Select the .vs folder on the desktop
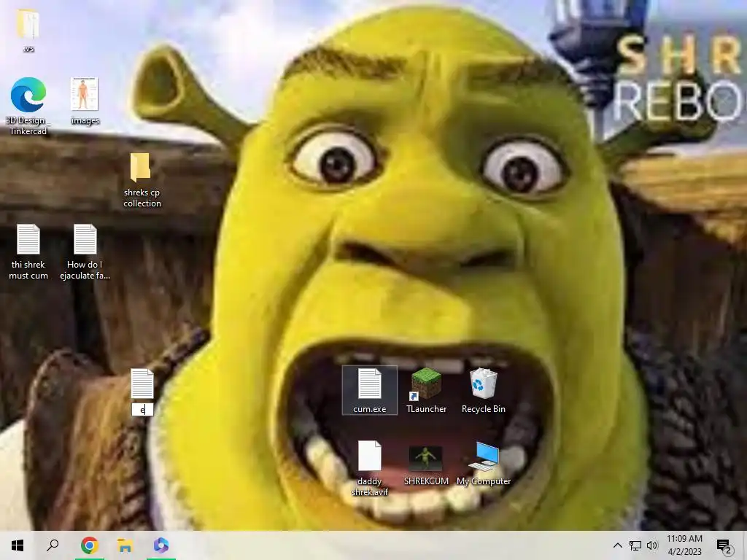 click(28, 29)
